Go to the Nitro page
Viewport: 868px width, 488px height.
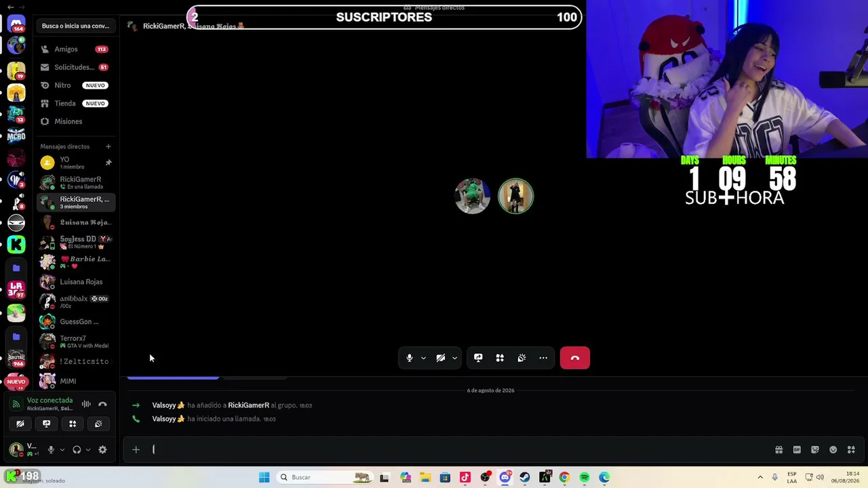[75, 85]
